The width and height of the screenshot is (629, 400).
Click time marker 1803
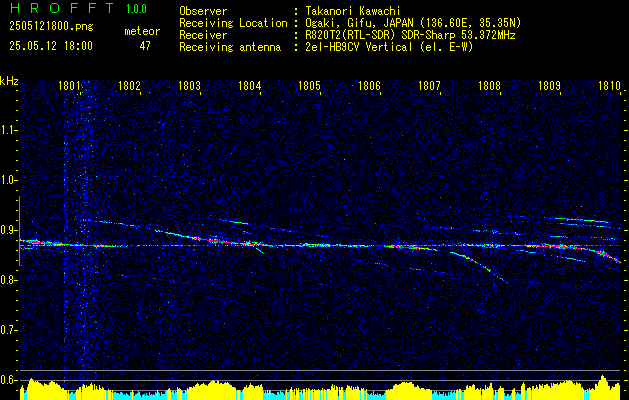(189, 86)
